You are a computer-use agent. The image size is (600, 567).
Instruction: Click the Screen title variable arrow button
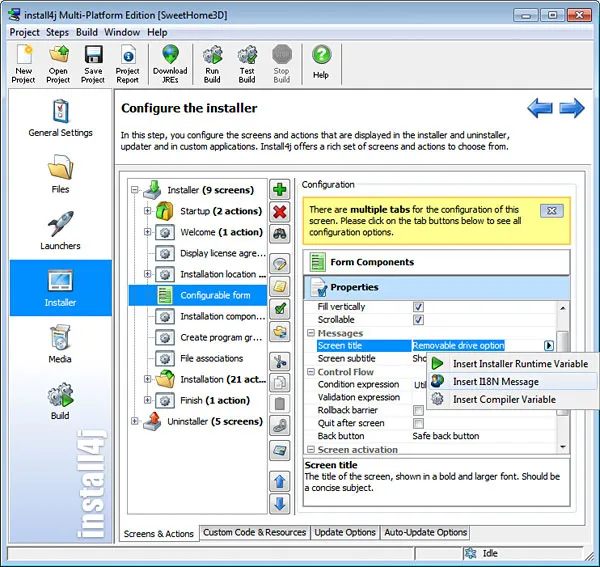[x=549, y=345]
